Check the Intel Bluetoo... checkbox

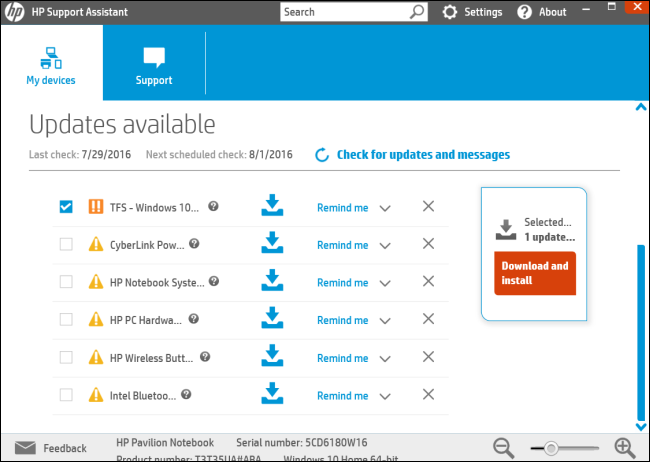(x=66, y=394)
